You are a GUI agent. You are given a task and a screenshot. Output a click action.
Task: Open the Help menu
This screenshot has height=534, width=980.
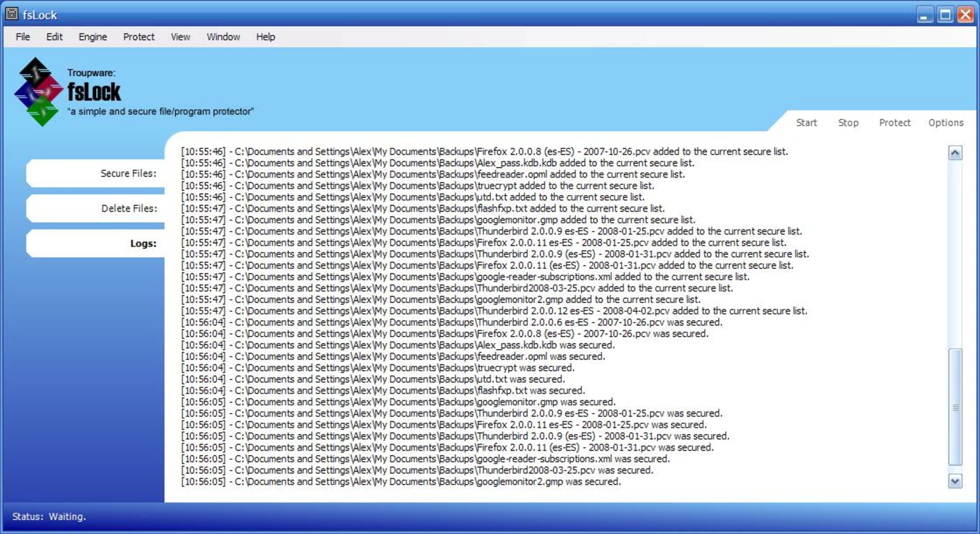(x=266, y=37)
